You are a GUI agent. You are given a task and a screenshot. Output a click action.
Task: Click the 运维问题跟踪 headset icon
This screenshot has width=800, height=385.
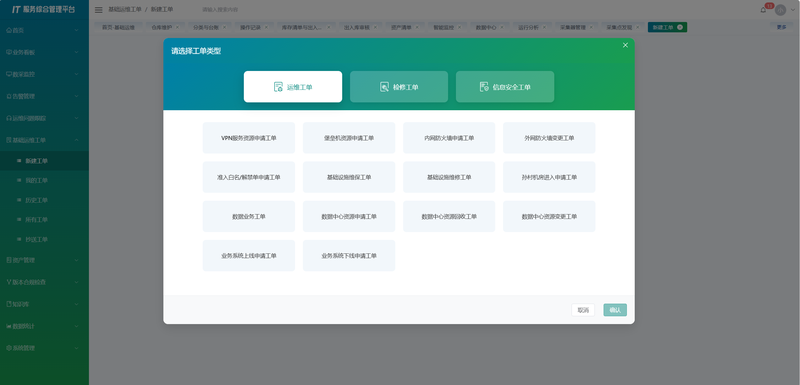9,118
